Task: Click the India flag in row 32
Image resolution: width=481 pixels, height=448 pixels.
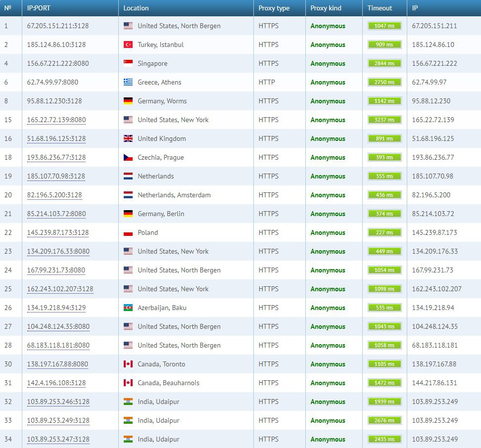Action: [128, 402]
